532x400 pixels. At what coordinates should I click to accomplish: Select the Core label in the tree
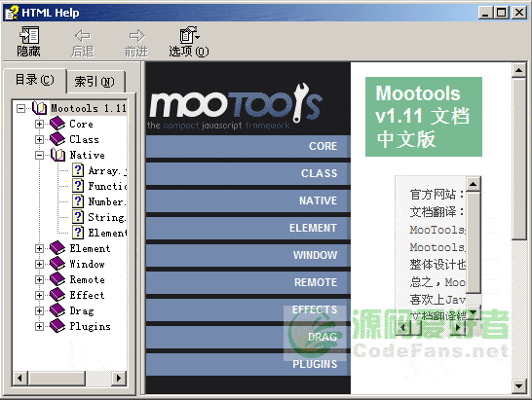(82, 124)
